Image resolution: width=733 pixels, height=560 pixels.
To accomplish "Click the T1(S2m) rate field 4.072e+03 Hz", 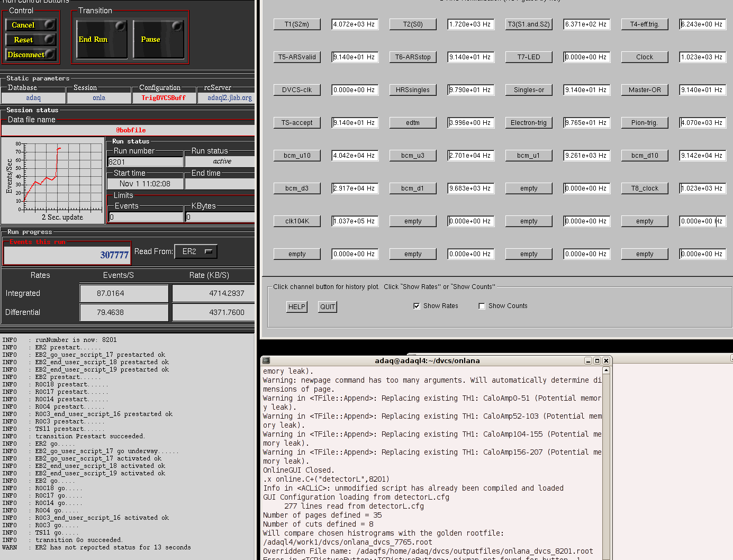I will point(355,24).
